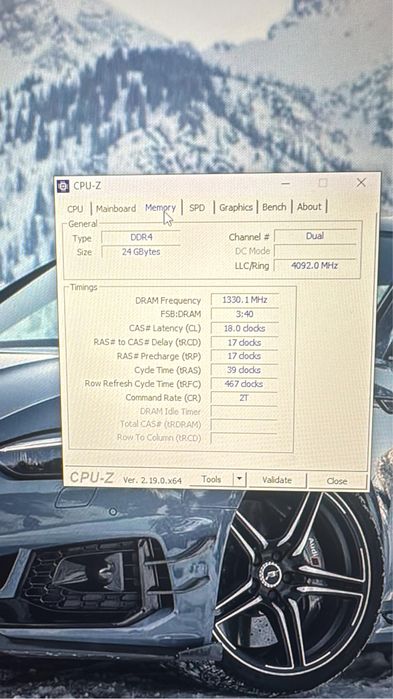This screenshot has width=393, height=699.
Task: Click the CAS# Latency 18.0 clocks value
Action: [245, 329]
